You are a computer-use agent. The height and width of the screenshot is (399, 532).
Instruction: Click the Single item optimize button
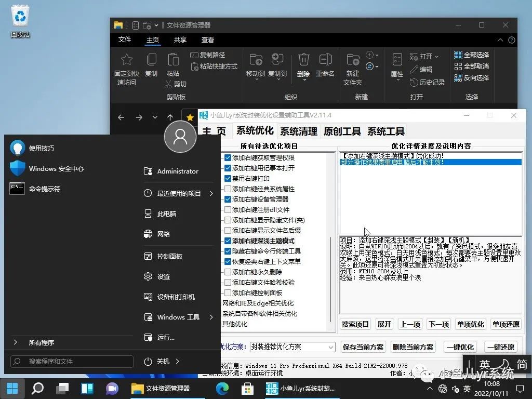(x=470, y=324)
